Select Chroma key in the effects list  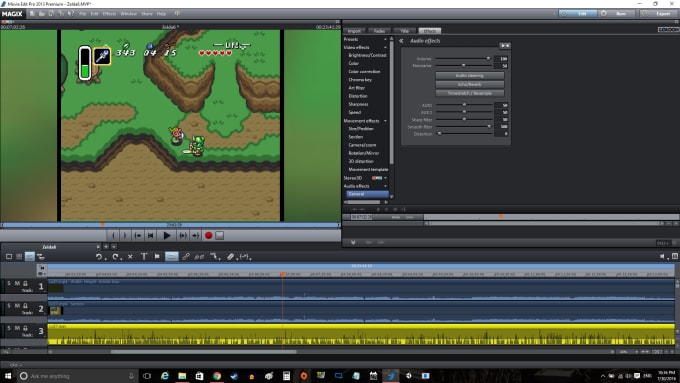(360, 80)
